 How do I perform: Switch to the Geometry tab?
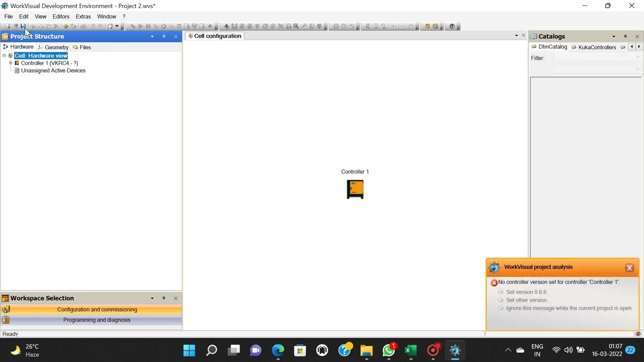click(x=53, y=47)
